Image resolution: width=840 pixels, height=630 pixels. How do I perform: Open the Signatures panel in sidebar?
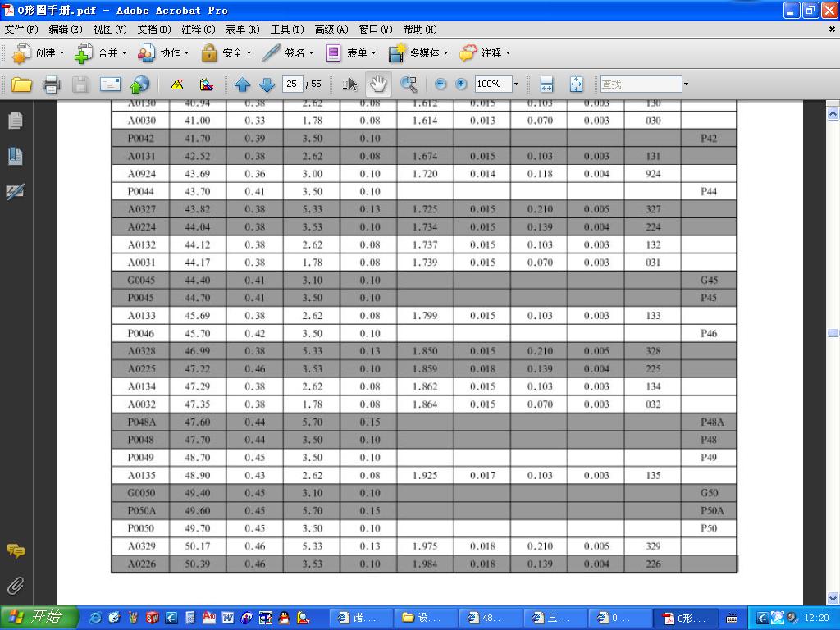tap(16, 192)
